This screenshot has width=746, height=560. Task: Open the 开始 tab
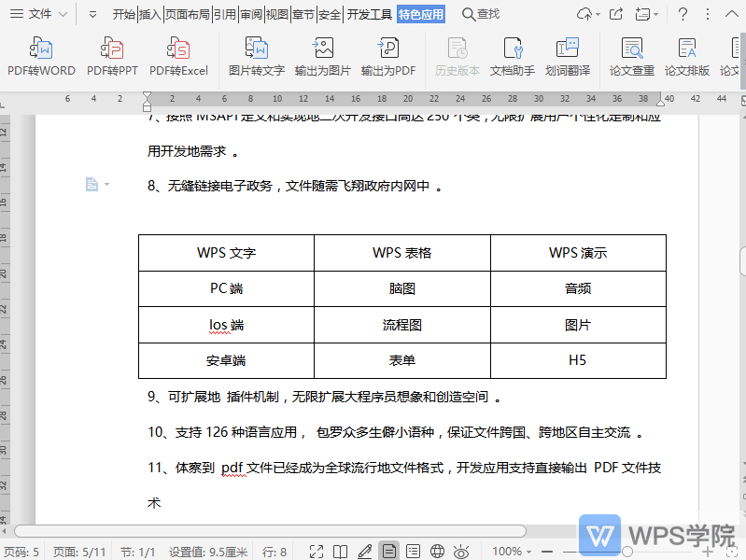(123, 14)
